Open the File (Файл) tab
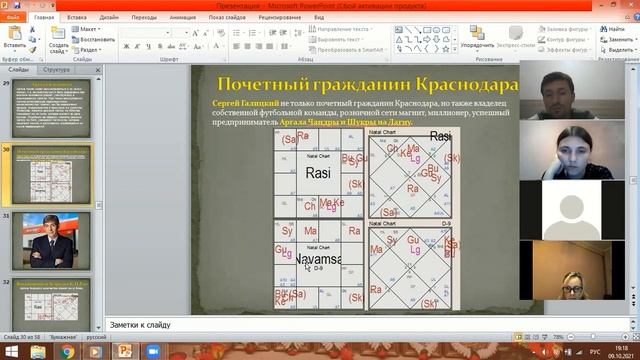 coord(13,18)
